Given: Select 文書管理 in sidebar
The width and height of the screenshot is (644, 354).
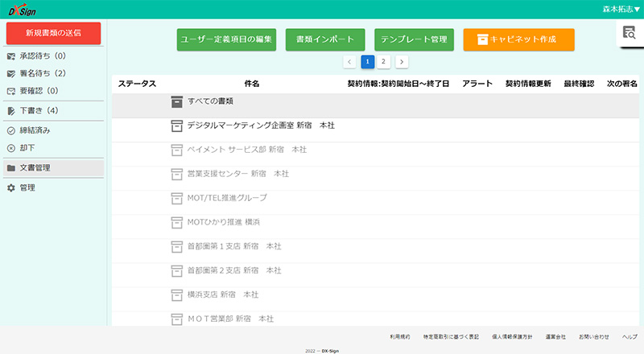Looking at the screenshot, I should (53, 168).
